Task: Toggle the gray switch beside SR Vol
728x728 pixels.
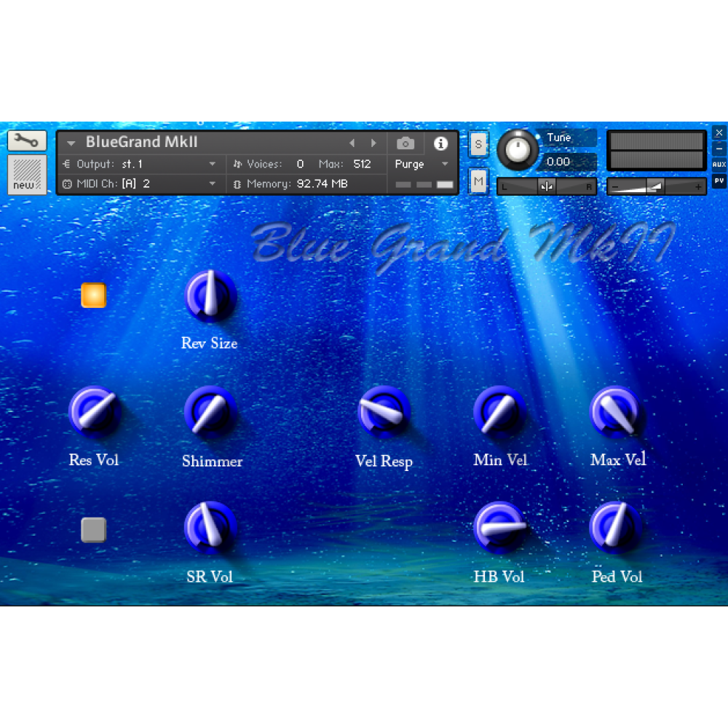Action: tap(93, 529)
